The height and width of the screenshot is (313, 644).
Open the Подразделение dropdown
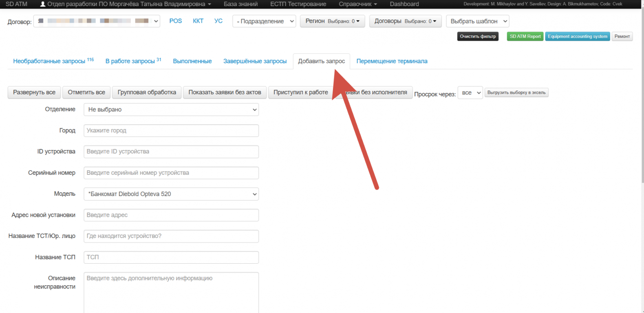(x=264, y=21)
